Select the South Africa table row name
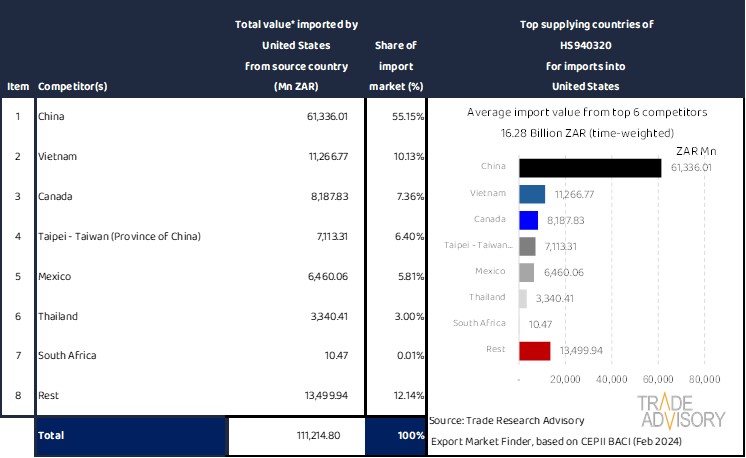746x458 pixels. click(69, 356)
